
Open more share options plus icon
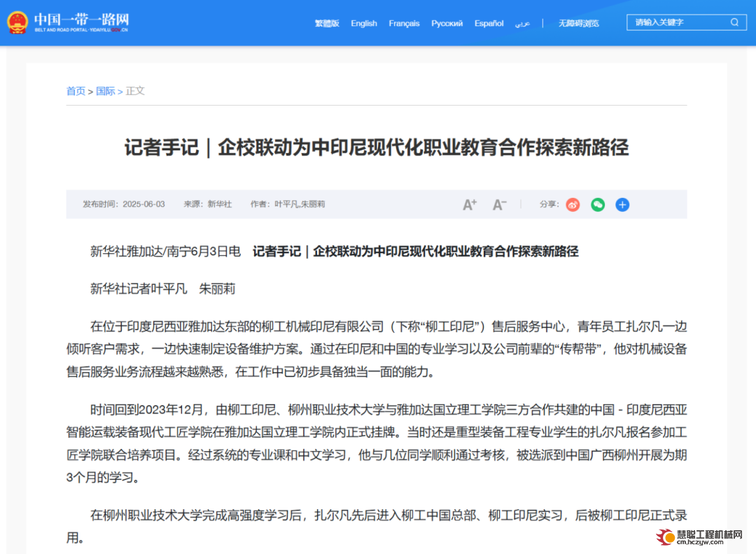coord(622,205)
